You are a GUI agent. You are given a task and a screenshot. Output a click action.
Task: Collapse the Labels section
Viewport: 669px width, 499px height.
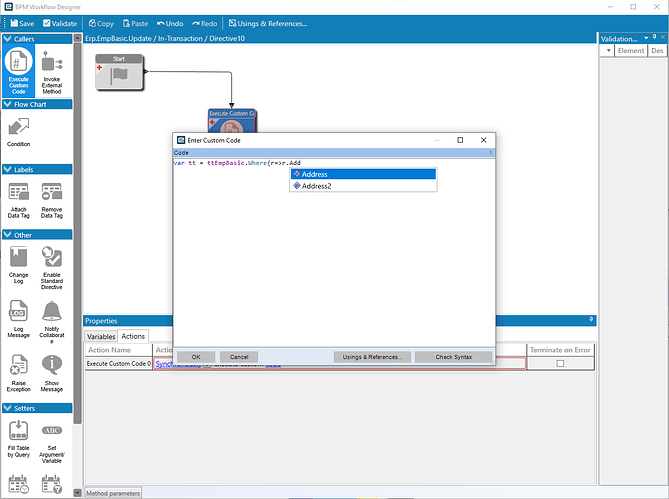pos(7,169)
